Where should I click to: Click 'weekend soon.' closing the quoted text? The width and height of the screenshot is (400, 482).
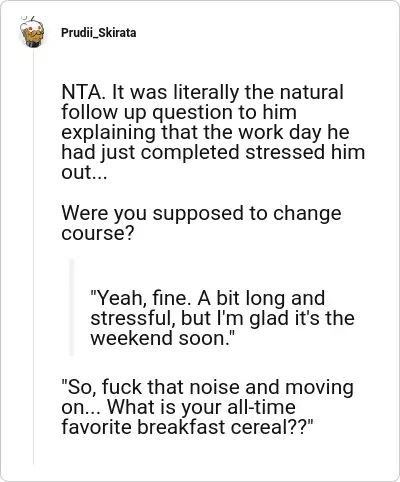(x=163, y=338)
